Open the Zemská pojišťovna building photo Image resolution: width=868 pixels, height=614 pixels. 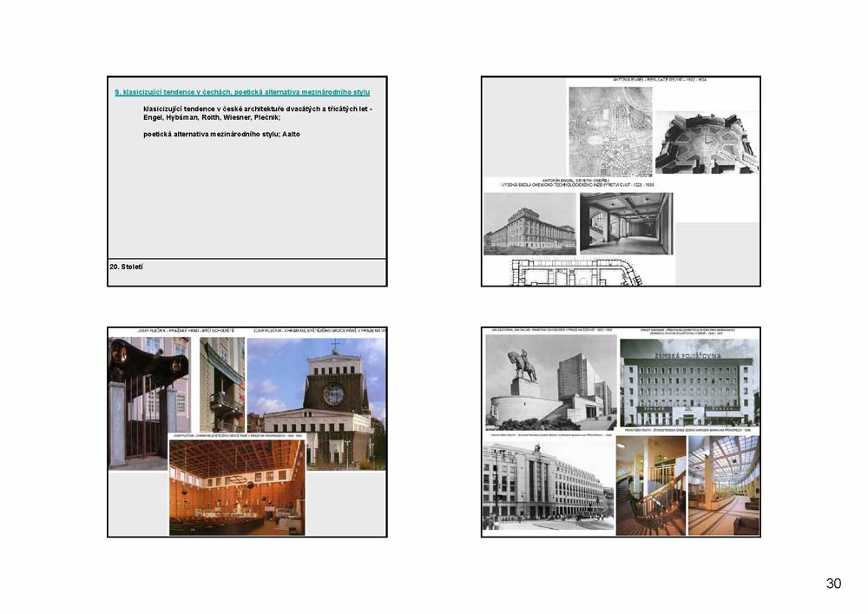point(689,382)
